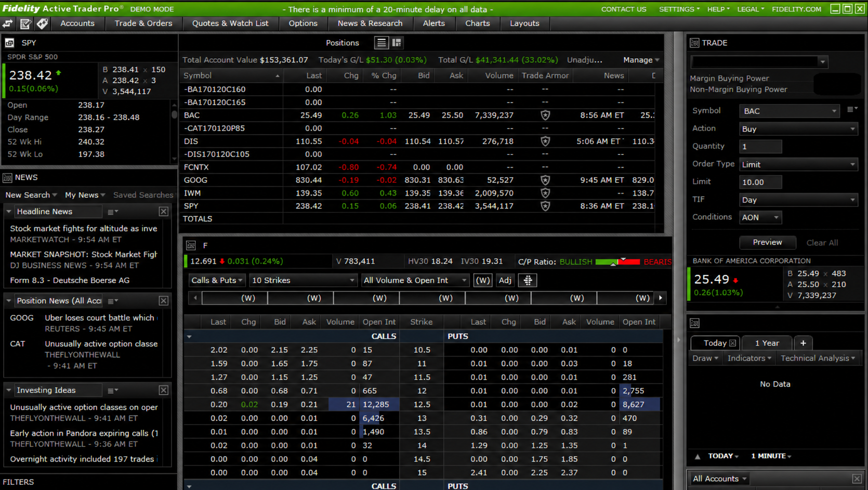Collapse the CALLS/PUTS expiration group arrow
The image size is (868, 490).
point(189,337)
